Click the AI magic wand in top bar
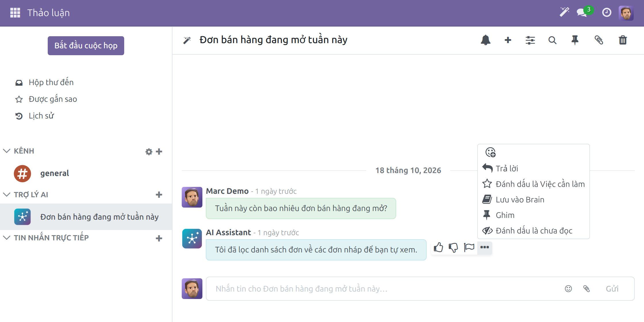This screenshot has width=644, height=322. point(564,12)
